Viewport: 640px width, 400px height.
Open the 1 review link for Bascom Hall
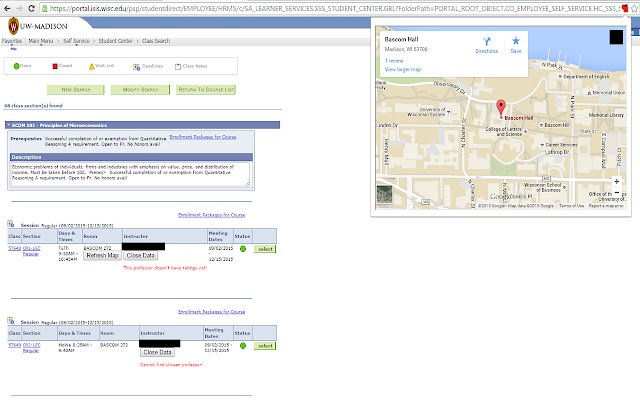(x=394, y=60)
